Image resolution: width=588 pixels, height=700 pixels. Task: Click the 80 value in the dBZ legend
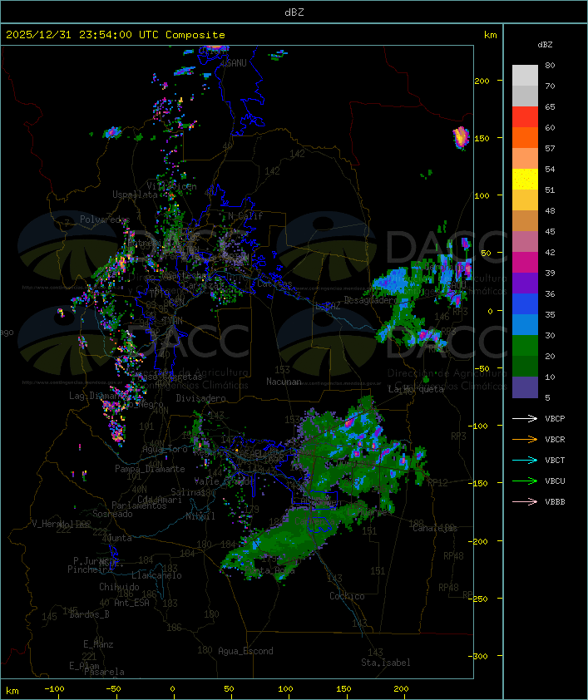(550, 65)
